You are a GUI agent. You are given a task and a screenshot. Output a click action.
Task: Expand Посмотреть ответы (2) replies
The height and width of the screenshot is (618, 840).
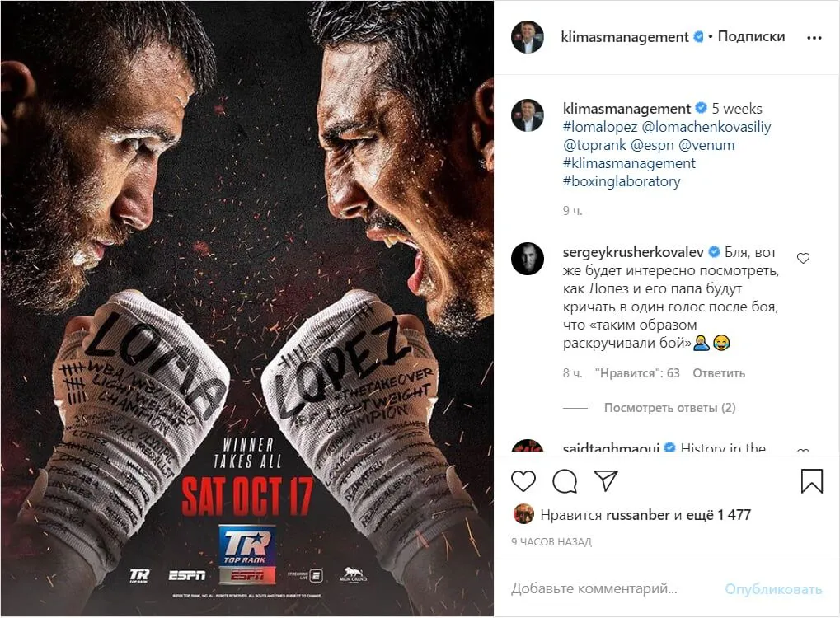pos(669,408)
